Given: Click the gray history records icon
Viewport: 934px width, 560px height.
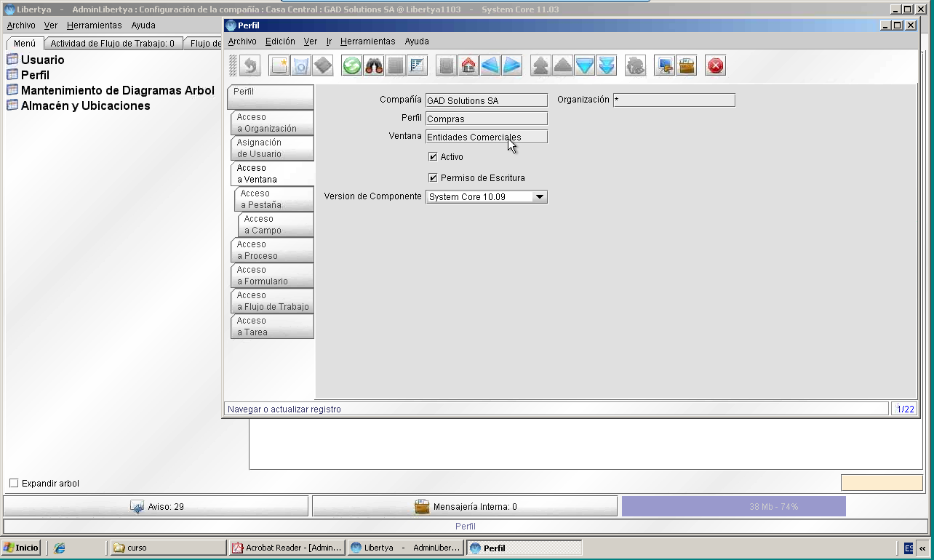Looking at the screenshot, I should tap(447, 65).
